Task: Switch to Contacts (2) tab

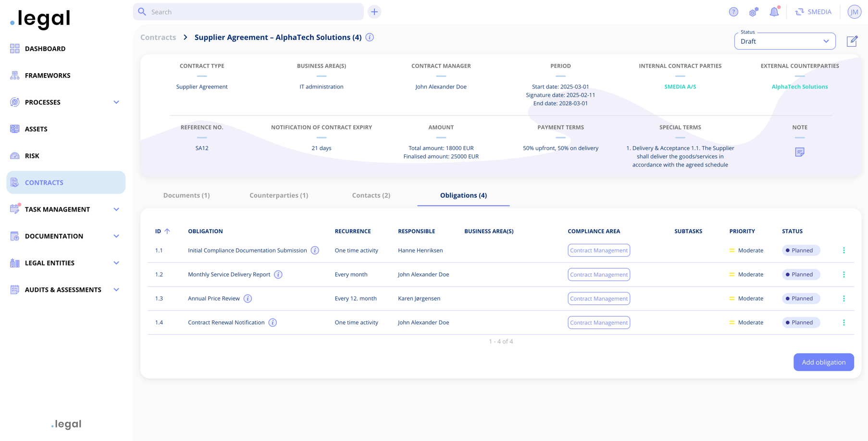Action: click(x=371, y=195)
